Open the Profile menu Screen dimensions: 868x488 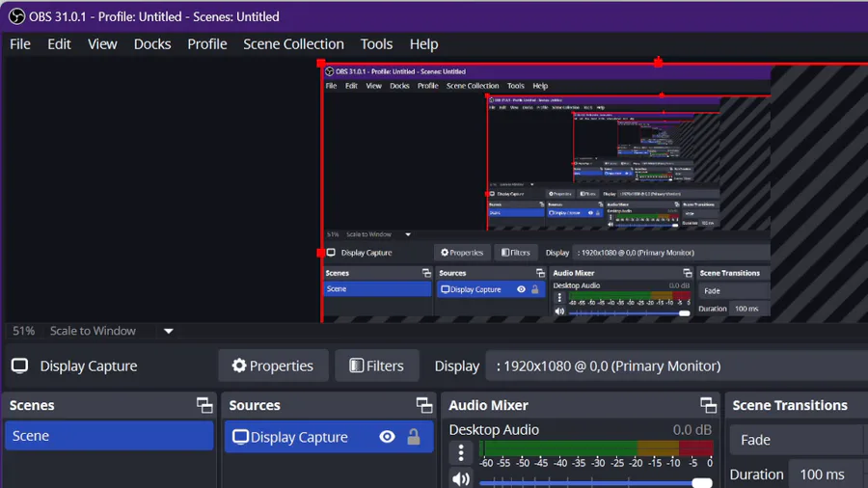207,44
